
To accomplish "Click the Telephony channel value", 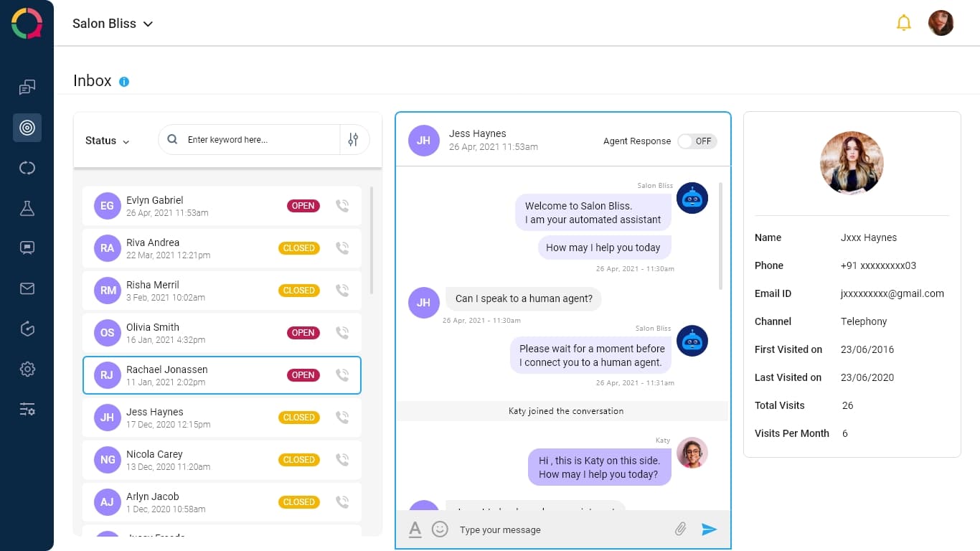I will point(864,321).
